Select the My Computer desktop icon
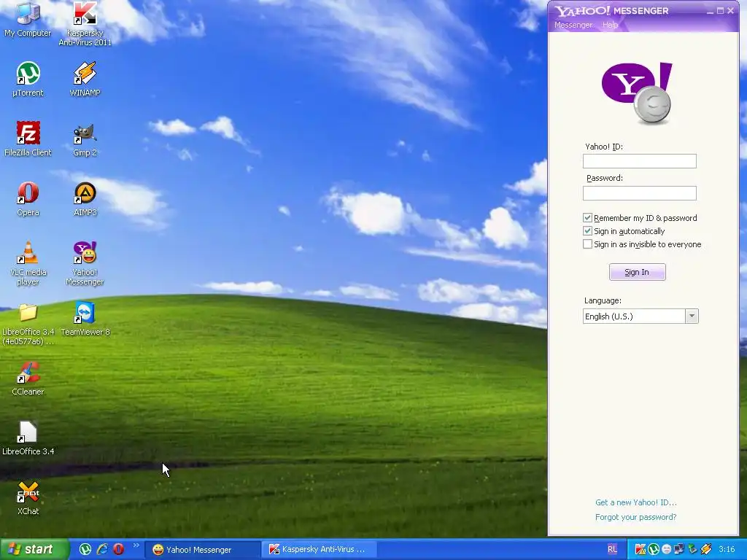Viewport: 747px width, 560px height. 28,19
